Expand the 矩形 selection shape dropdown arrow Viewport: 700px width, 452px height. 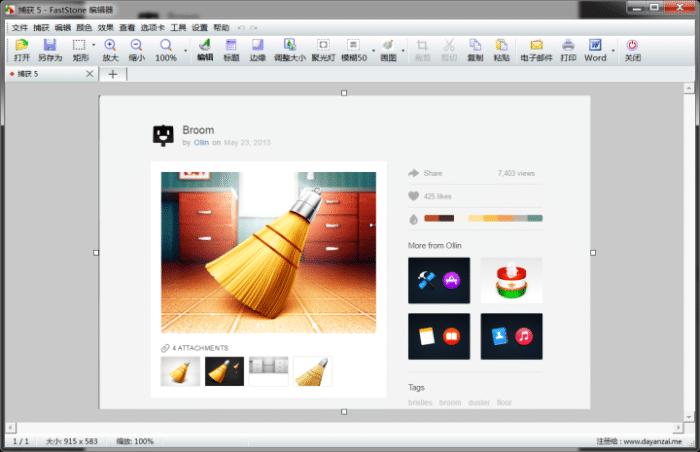[x=94, y=46]
